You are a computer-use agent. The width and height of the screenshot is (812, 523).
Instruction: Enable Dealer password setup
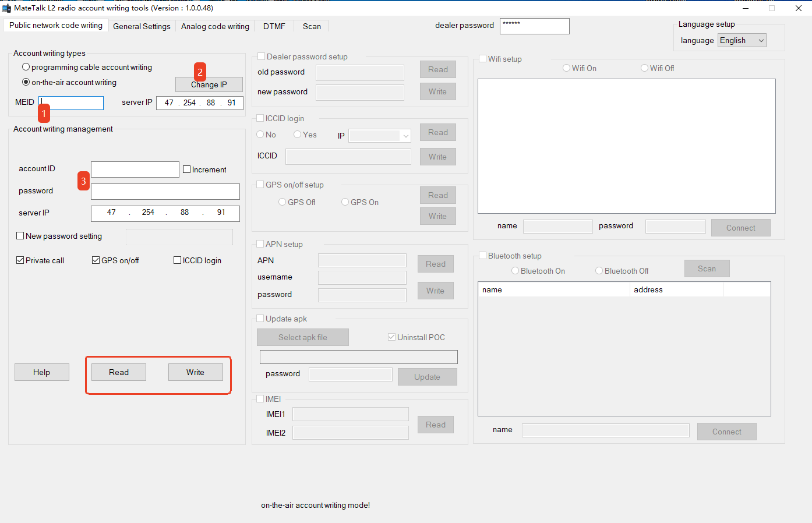point(261,56)
